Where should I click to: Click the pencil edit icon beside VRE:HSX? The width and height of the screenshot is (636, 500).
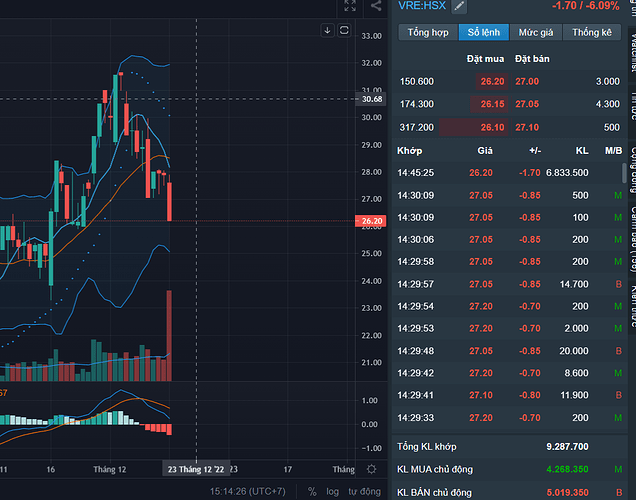coord(459,6)
